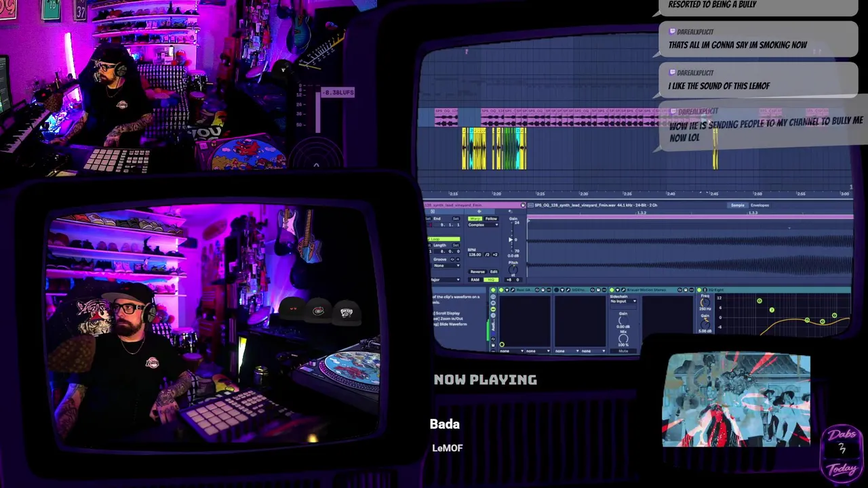Double the tempo with ×2 button
Screen dimensions: 868x488
click(495, 255)
